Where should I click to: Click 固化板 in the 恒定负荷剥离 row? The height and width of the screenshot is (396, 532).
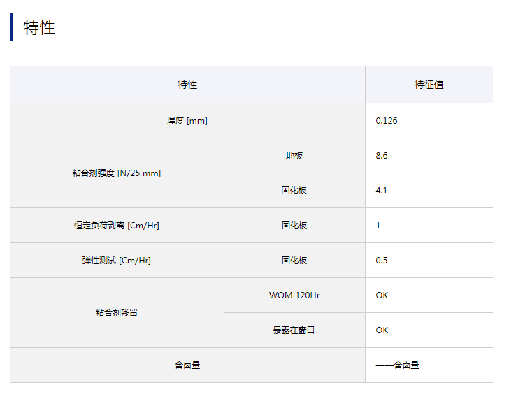point(294,226)
